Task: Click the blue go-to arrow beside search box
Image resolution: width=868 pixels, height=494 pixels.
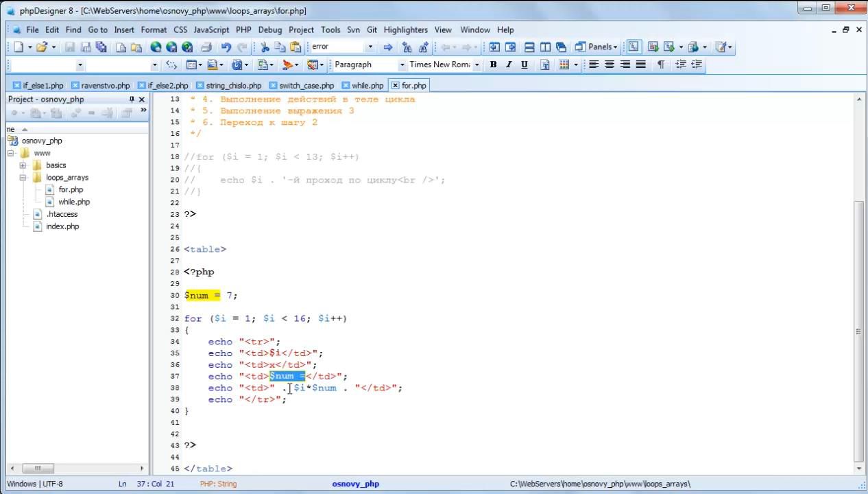Action: click(x=388, y=47)
